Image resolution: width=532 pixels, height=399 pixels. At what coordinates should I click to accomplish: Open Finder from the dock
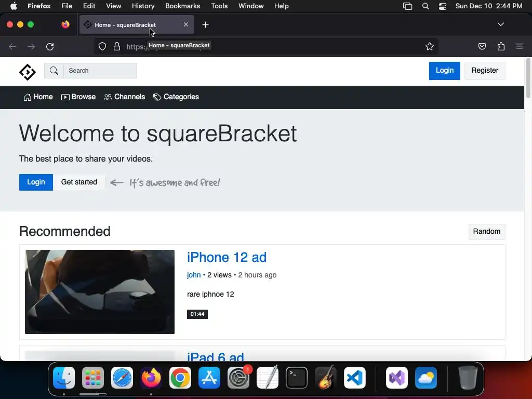(x=64, y=378)
